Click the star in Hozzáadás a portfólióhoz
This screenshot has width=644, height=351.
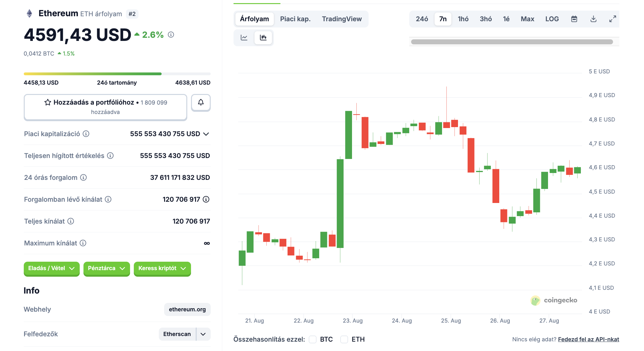click(48, 102)
